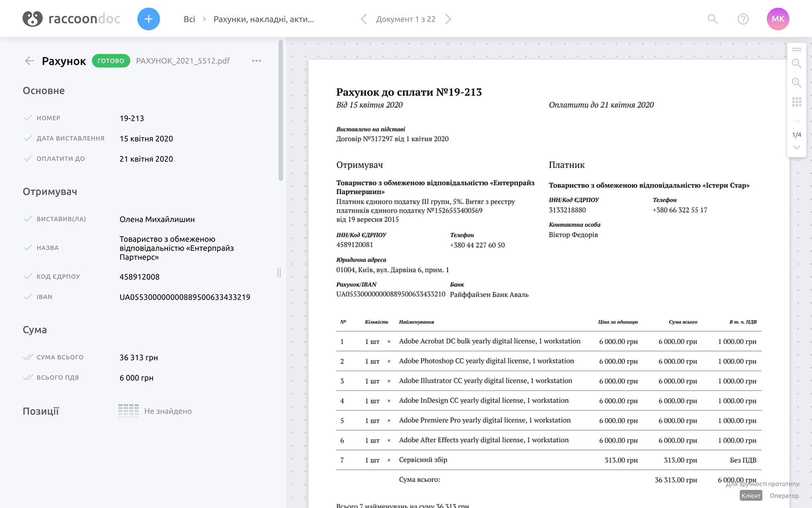Switch the prototype to Оператор mode

[784, 496]
